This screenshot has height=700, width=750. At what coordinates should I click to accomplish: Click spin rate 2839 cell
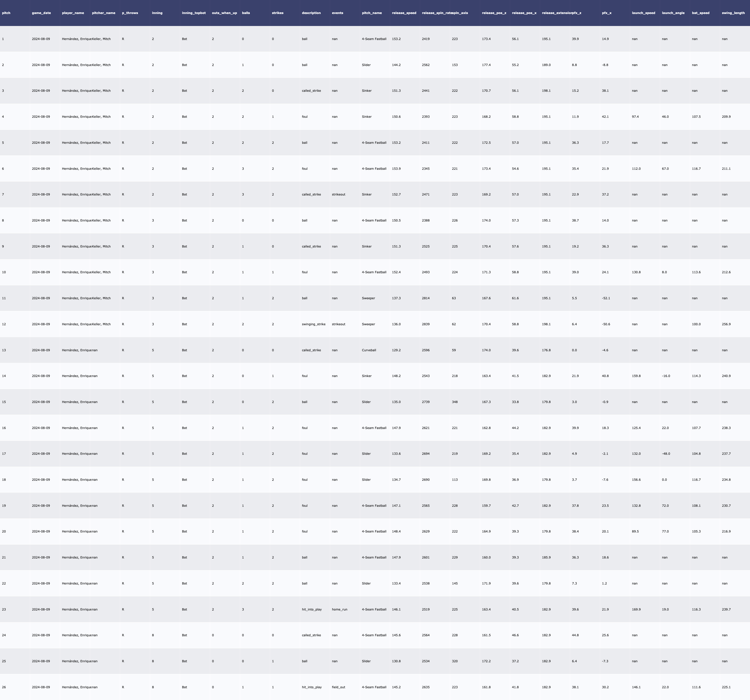(425, 324)
